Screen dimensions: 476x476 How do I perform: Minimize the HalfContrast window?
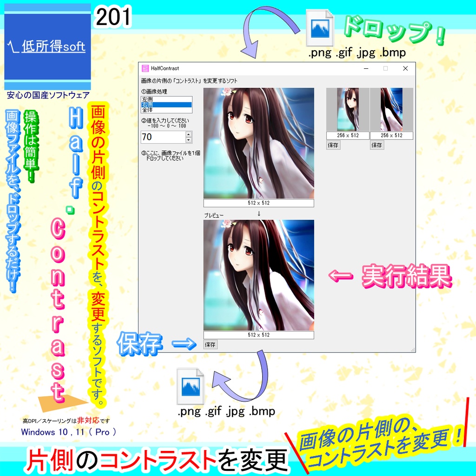(366, 69)
